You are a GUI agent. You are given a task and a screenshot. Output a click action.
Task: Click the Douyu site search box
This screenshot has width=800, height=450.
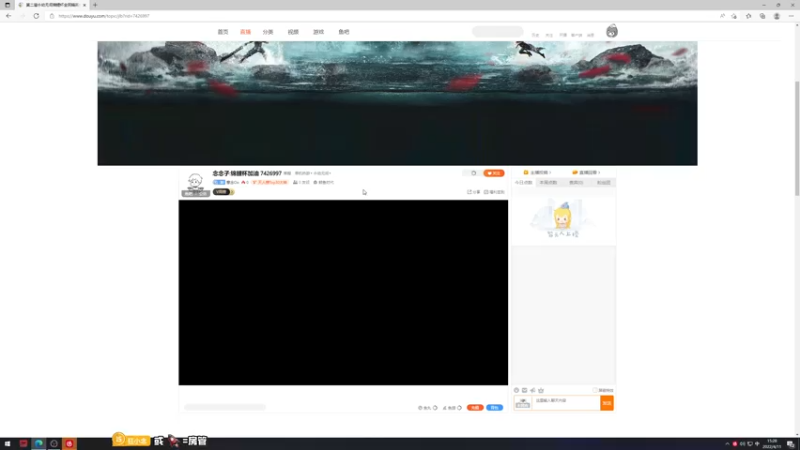coord(497,32)
